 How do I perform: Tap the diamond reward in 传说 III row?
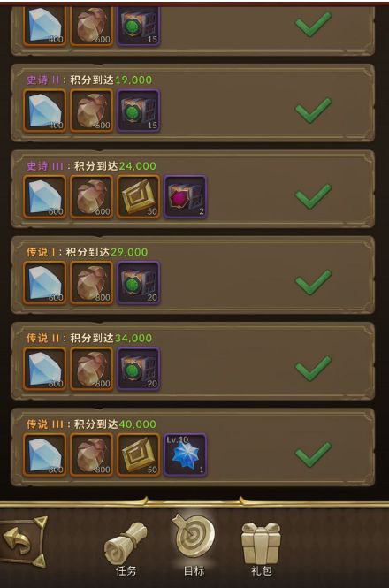coord(44,455)
